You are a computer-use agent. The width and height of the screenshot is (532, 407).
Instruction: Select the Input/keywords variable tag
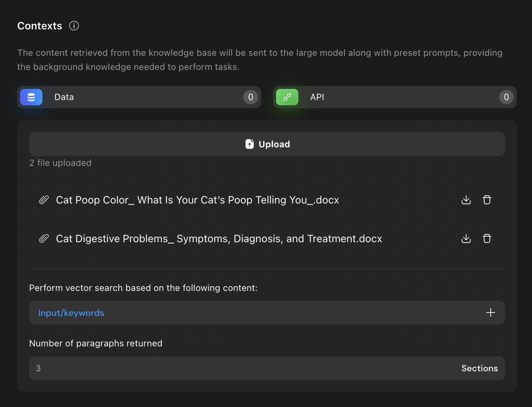coord(71,313)
